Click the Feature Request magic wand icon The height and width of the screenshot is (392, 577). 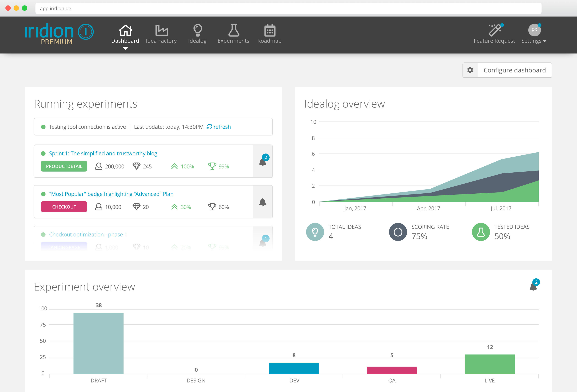(x=495, y=30)
